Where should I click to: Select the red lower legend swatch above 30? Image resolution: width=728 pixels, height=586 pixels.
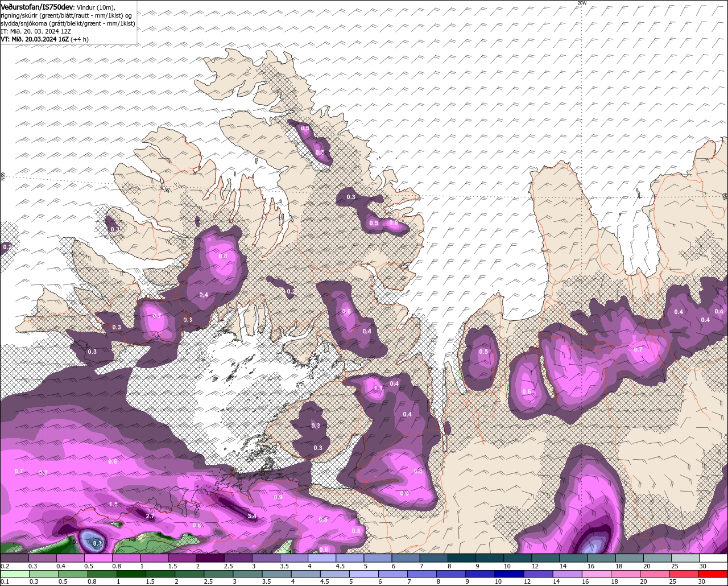(x=713, y=574)
